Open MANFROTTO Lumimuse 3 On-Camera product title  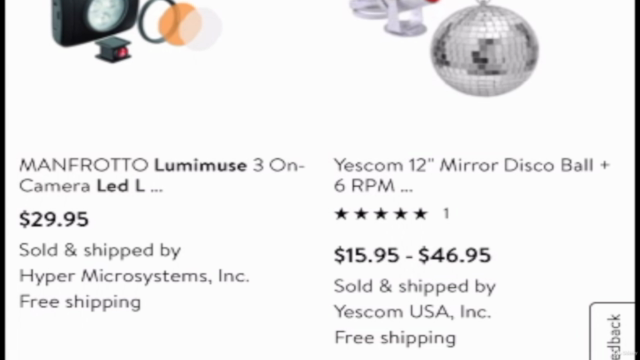click(162, 176)
